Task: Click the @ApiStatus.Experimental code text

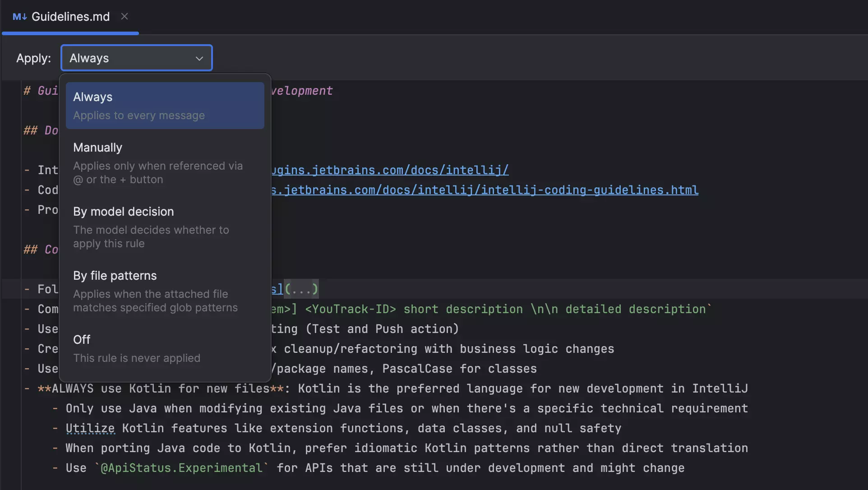Action: click(x=181, y=468)
